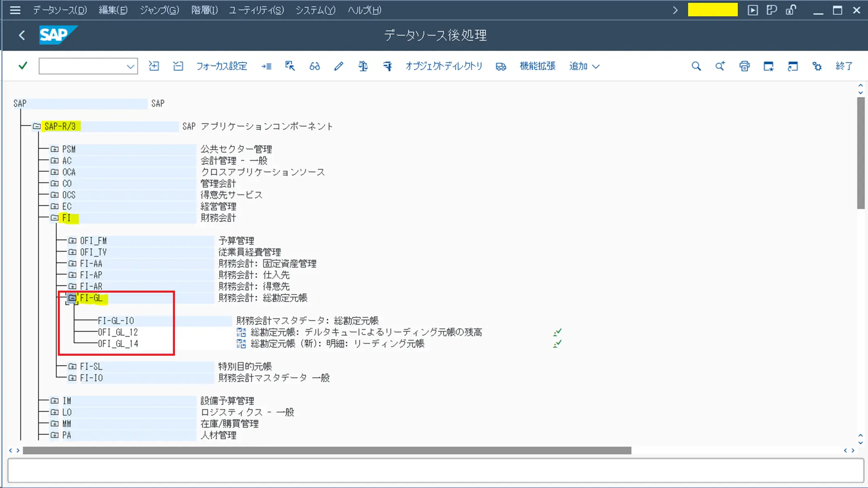868x488 pixels.
Task: Click the printer icon
Action: point(744,66)
